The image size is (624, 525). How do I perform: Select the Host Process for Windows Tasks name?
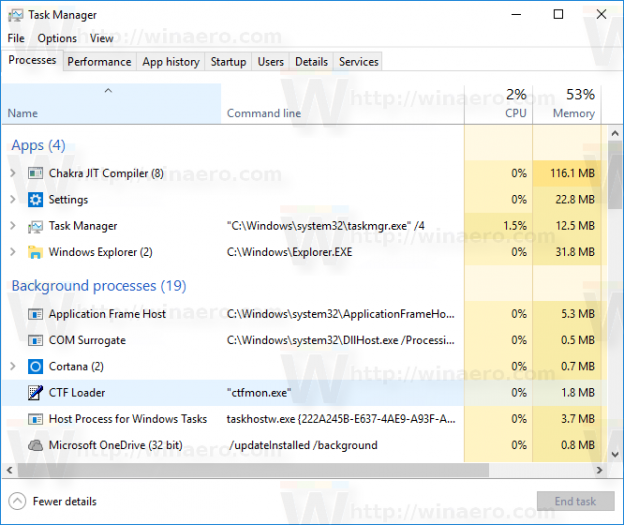(128, 419)
